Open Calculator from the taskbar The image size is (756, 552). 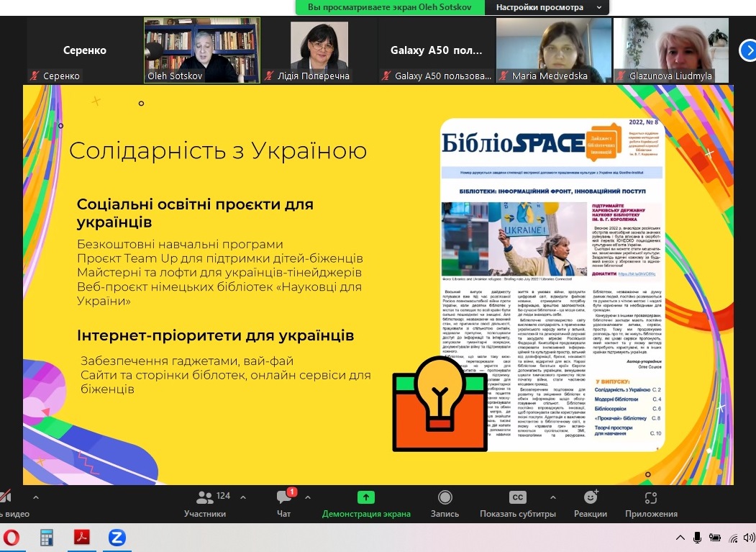click(47, 537)
